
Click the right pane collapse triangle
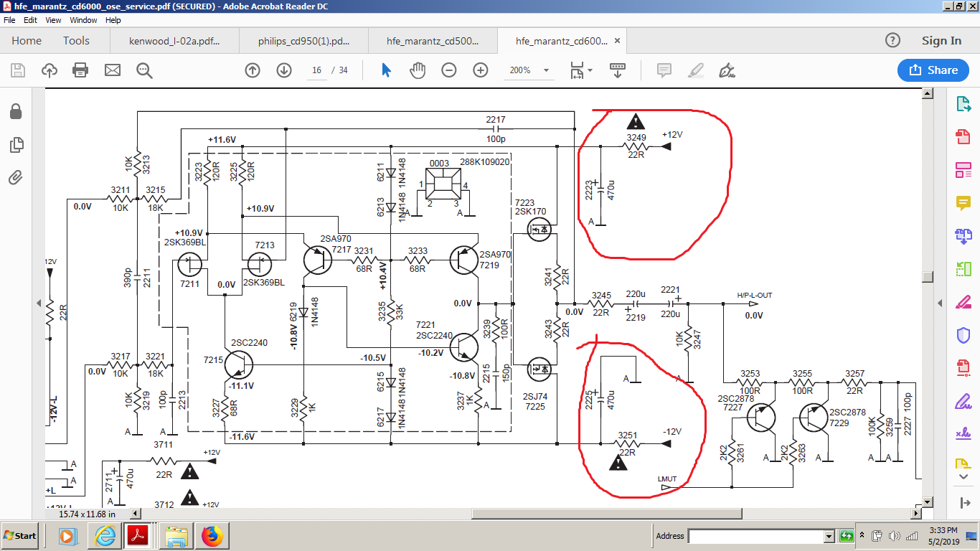[940, 303]
